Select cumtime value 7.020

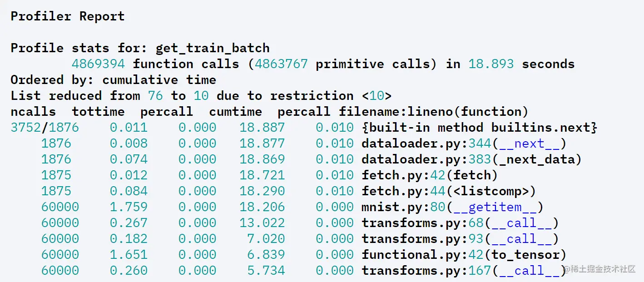tap(266, 239)
